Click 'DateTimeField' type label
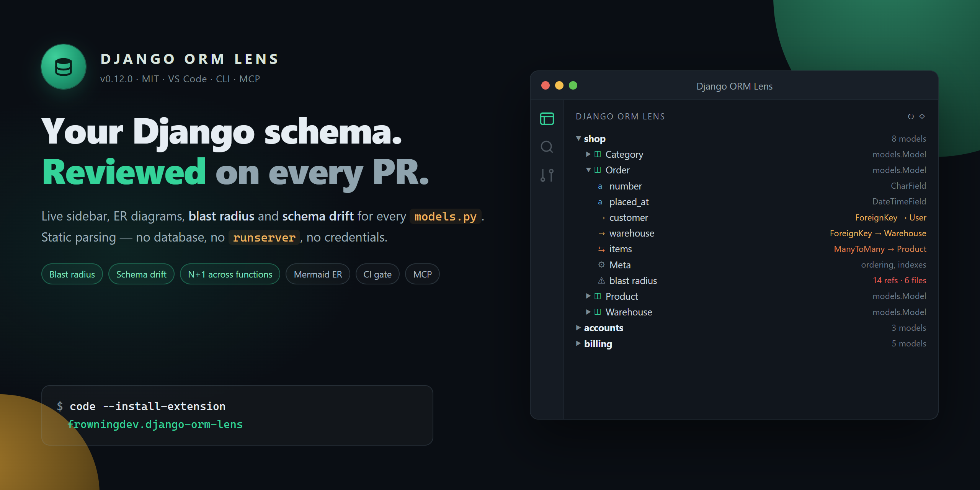Screen dimensions: 980x490 899,201
